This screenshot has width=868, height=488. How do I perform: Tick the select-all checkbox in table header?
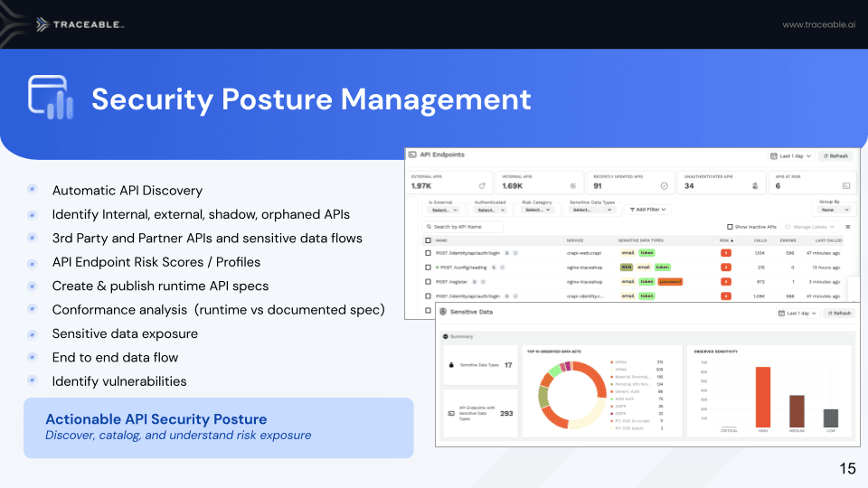coord(429,240)
